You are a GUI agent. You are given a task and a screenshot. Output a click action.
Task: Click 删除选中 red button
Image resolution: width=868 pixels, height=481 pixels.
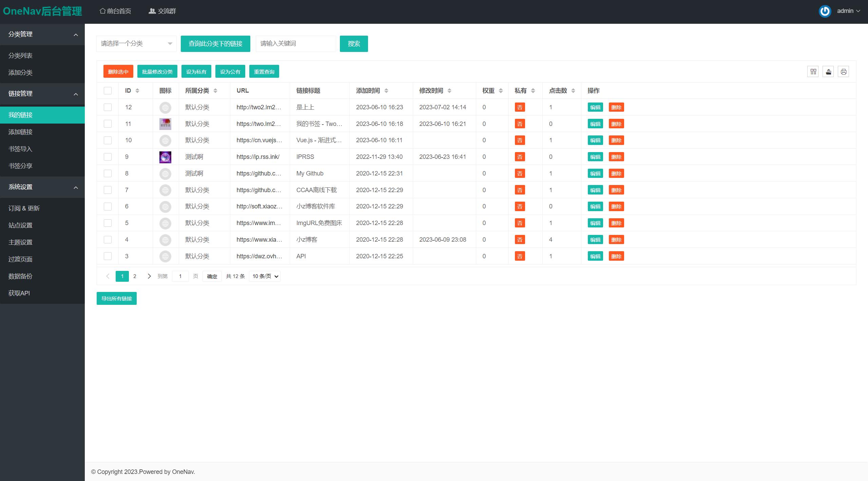[118, 72]
